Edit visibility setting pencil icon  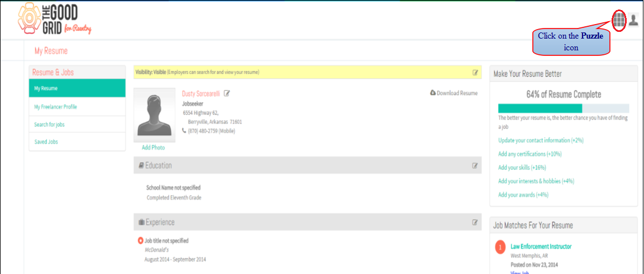click(x=475, y=72)
